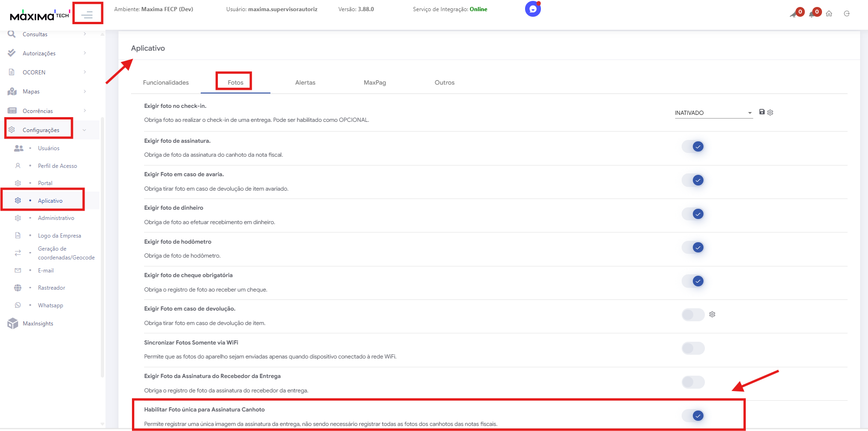Save the check-in photo setting with disk icon
Viewport: 868px width, 431px height.
pyautogui.click(x=762, y=112)
